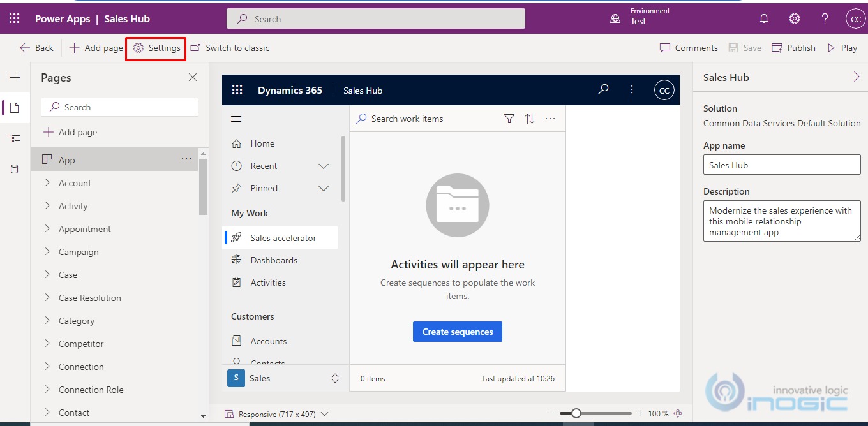Expand the Appointment page node
The width and height of the screenshot is (868, 426).
(x=47, y=228)
